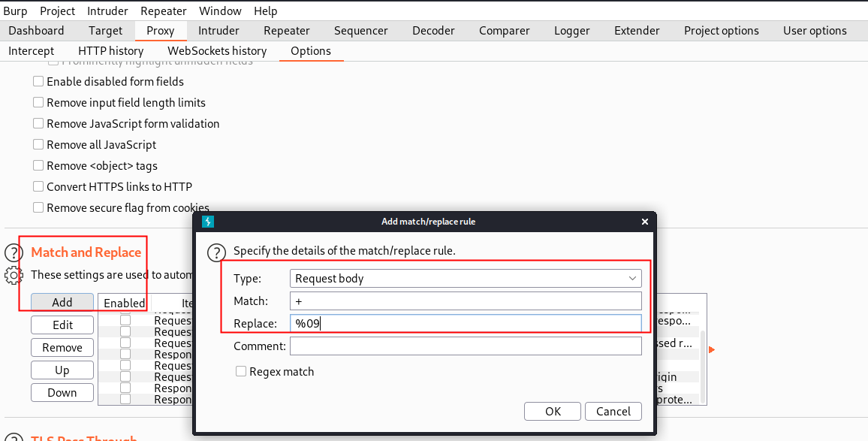Open the Project menu
The image size is (868, 441).
58,11
